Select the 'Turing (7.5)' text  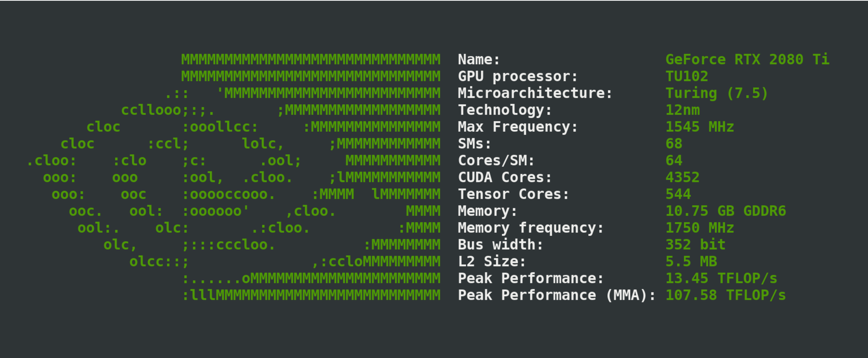pyautogui.click(x=717, y=93)
